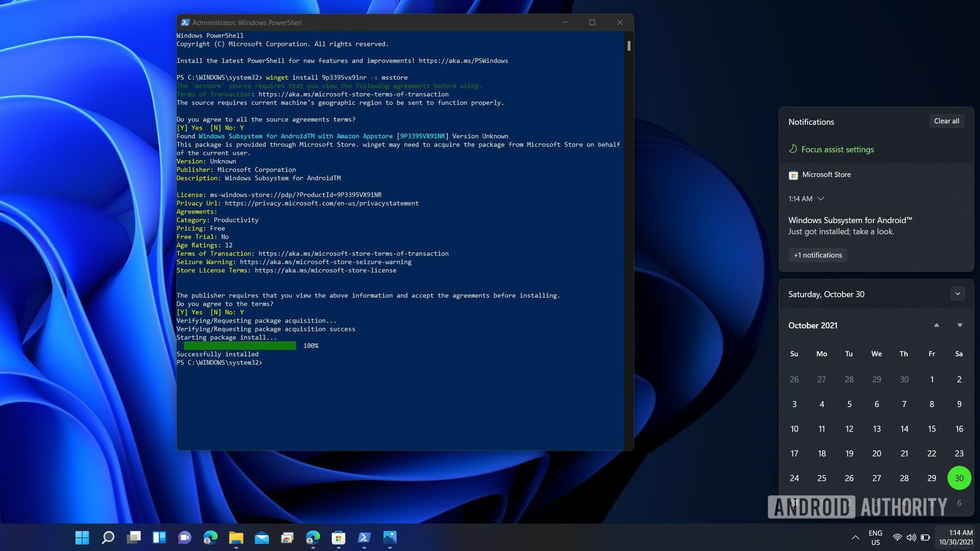This screenshot has width=980, height=551.
Task: Open Task View on the taskbar
Action: tap(134, 537)
